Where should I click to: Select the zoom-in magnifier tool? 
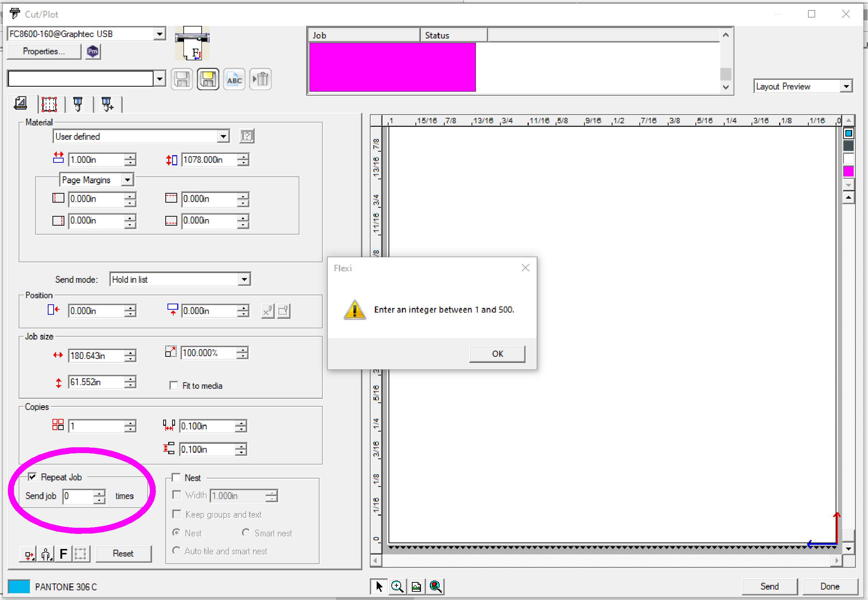pyautogui.click(x=398, y=586)
